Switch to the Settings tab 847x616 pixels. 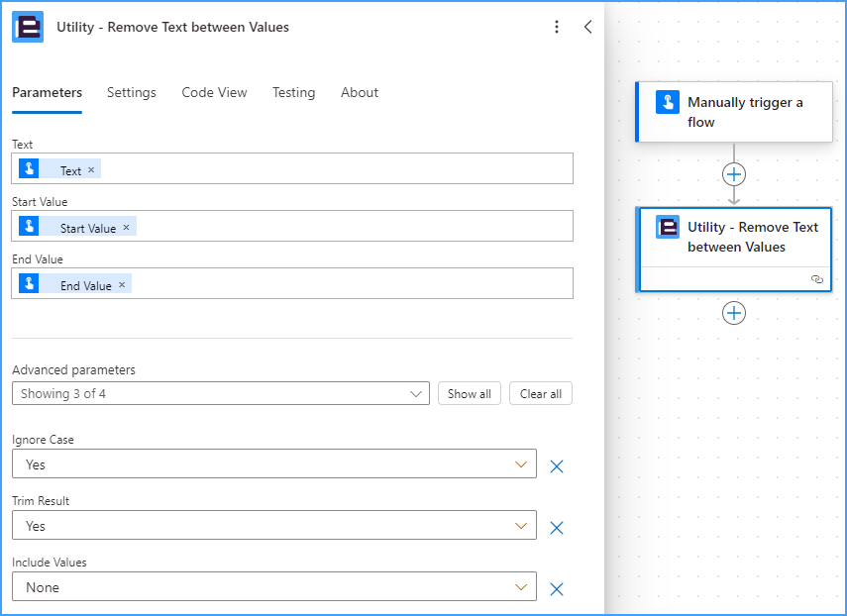[132, 92]
